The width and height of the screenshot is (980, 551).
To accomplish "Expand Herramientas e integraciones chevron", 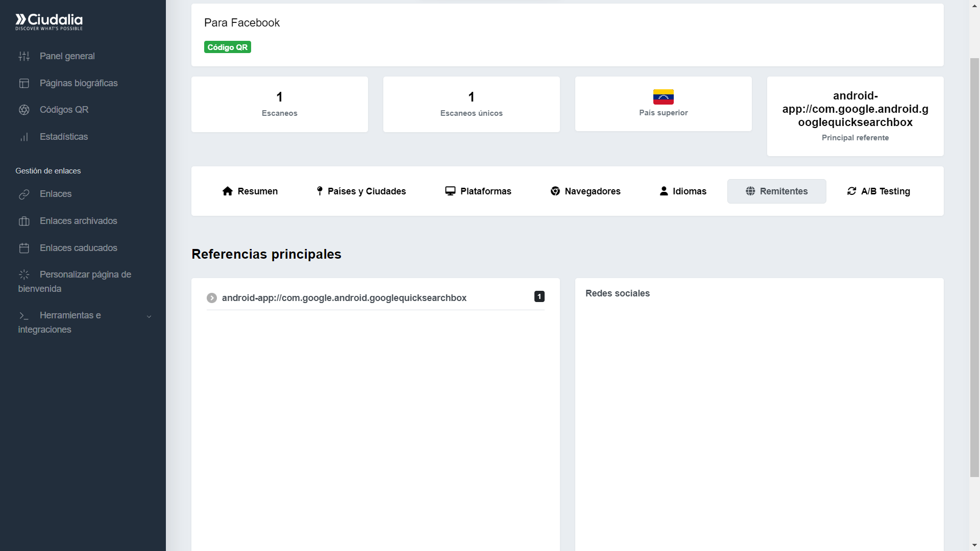I will pos(149,316).
